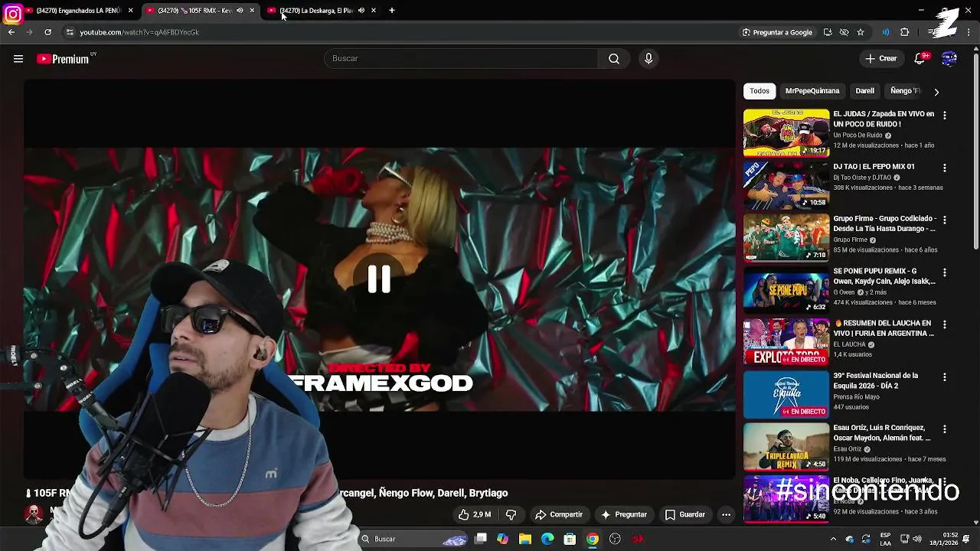Screen dimensions: 980x551
Task: Open options for DJ TAO video
Action: 944,168
